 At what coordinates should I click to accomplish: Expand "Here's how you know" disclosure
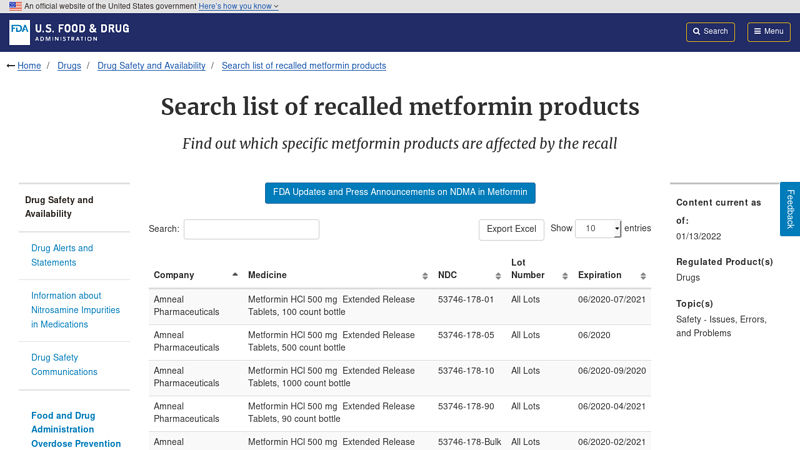point(238,6)
